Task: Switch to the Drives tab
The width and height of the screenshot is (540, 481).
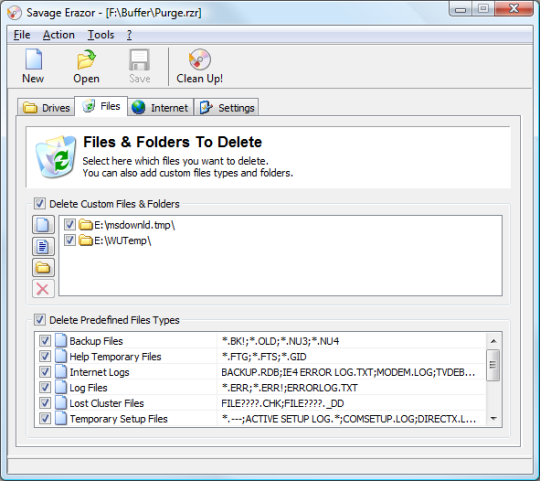Action: click(46, 107)
